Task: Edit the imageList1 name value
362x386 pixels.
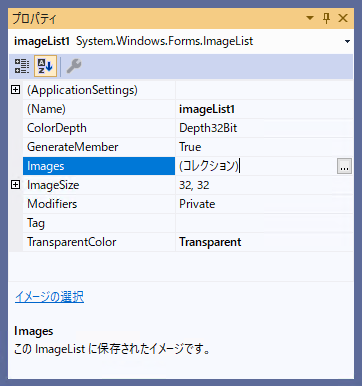Action: (264, 109)
